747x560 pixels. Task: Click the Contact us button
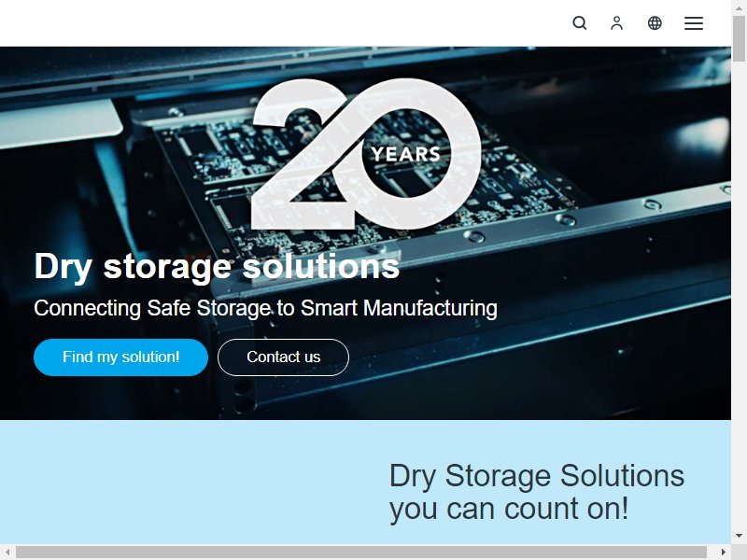point(284,357)
